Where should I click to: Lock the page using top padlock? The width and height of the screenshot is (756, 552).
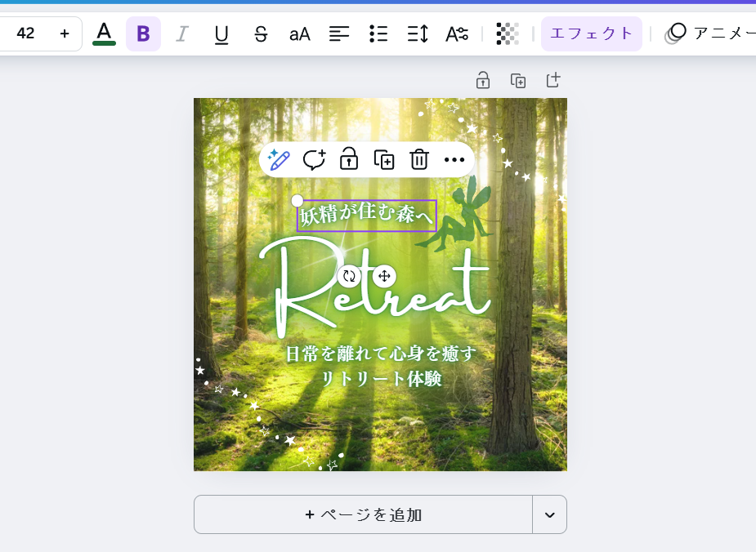pyautogui.click(x=483, y=80)
